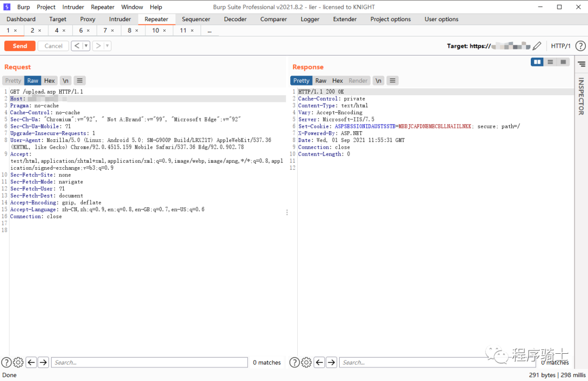Open request search settings gear
Image resolution: width=588 pixels, height=381 pixels.
[18, 362]
